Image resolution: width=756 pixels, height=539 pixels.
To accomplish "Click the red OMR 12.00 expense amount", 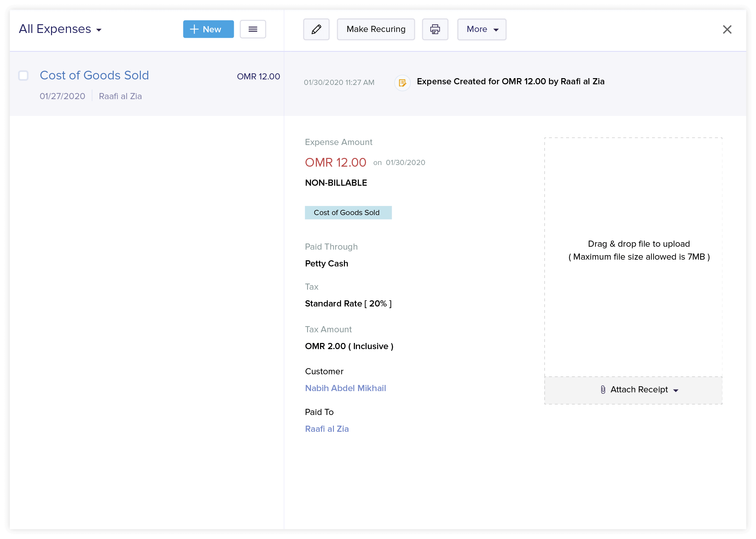I will (x=335, y=163).
